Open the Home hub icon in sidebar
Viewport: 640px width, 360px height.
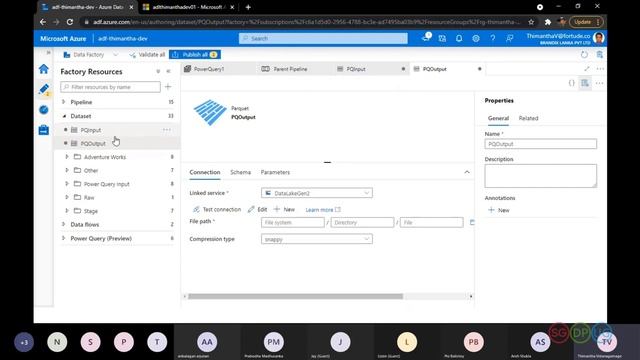pos(44,69)
